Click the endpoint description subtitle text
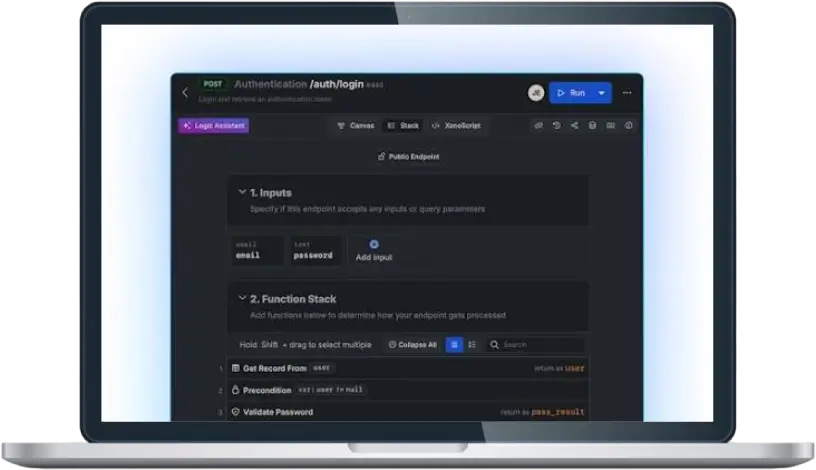This screenshot has height=470, width=816. (265, 99)
